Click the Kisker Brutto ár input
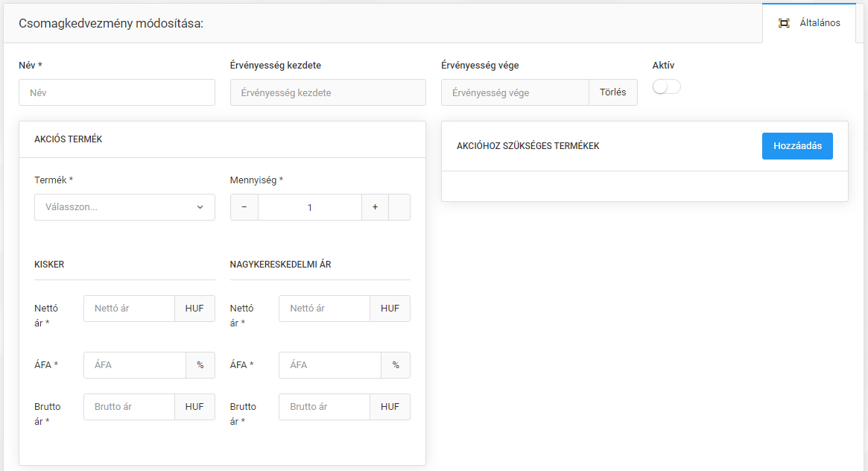Viewport: 868px width, 471px height. point(129,407)
